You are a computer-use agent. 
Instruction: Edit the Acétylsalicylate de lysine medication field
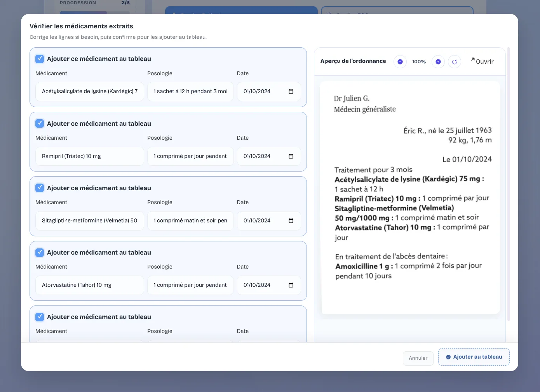click(90, 92)
